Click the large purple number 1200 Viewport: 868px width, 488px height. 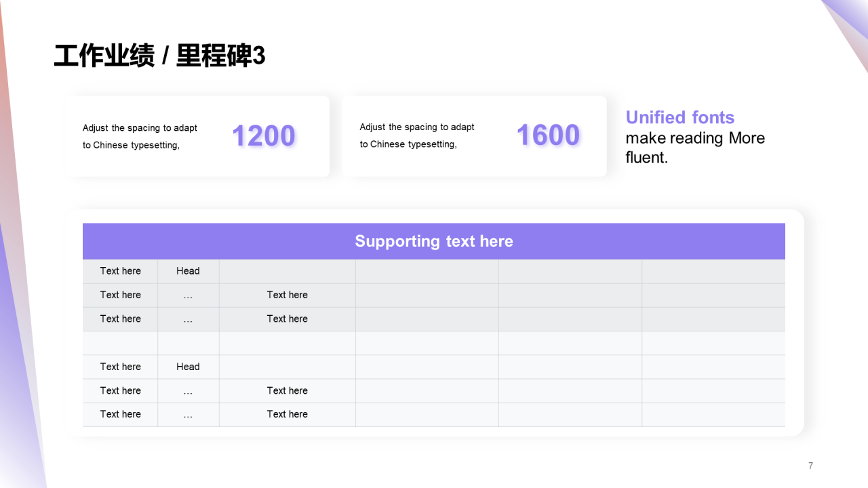click(x=263, y=136)
